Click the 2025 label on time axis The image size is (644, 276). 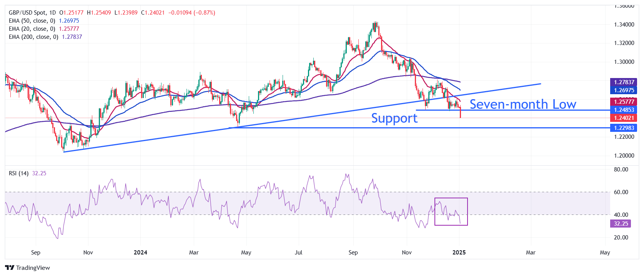[x=459, y=253]
